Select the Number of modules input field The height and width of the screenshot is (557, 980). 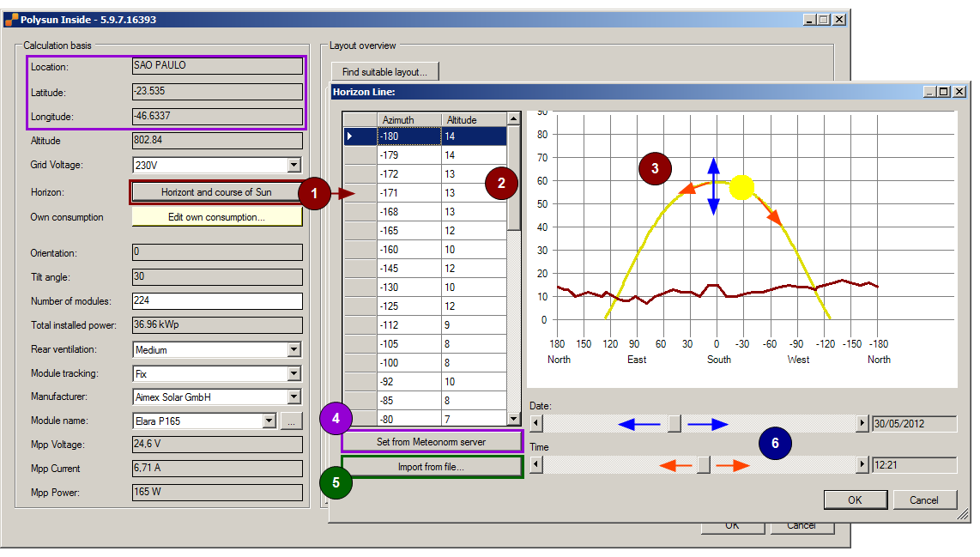click(216, 301)
